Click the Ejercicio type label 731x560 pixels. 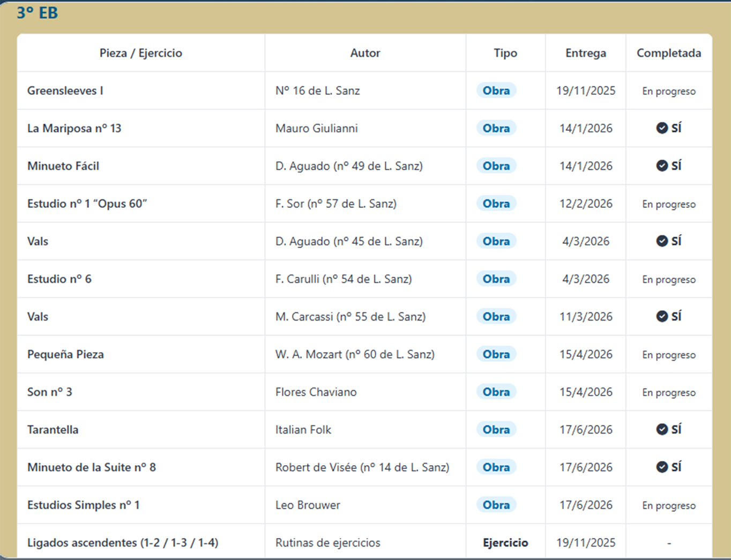click(505, 542)
